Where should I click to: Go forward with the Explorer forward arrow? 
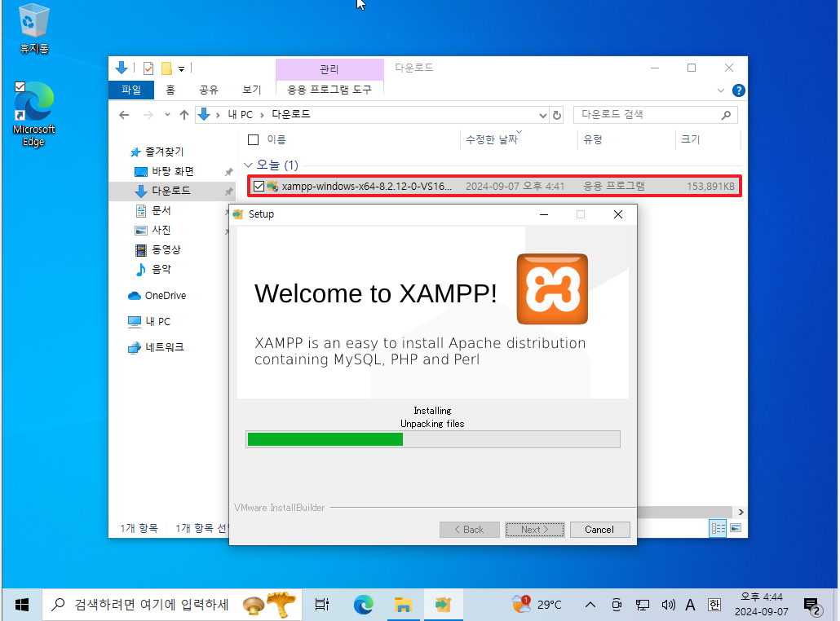pos(148,115)
